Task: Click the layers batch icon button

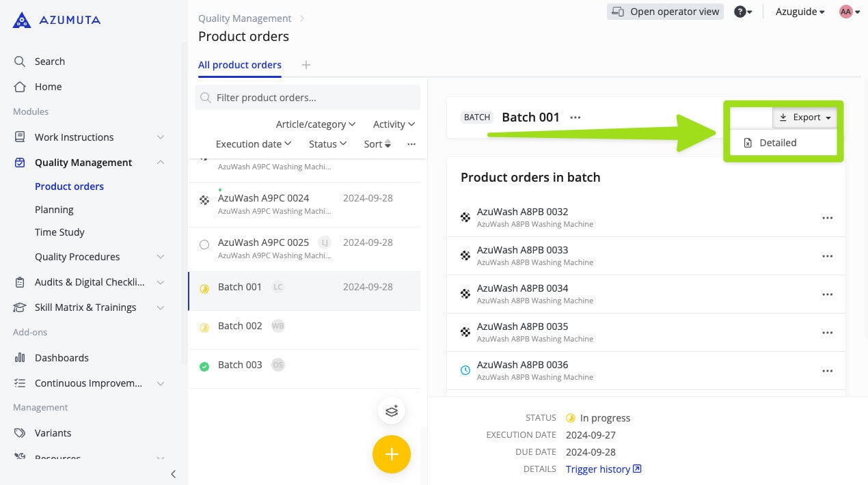Action: (x=391, y=411)
